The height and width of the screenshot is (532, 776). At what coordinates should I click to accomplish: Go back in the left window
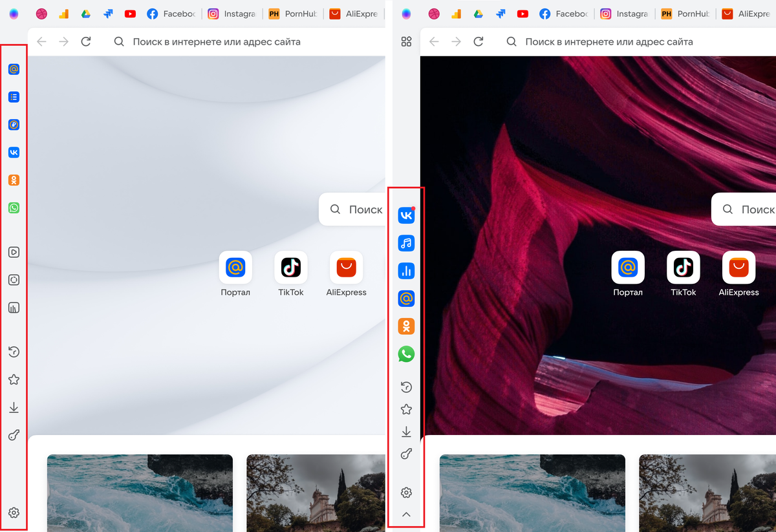[41, 42]
